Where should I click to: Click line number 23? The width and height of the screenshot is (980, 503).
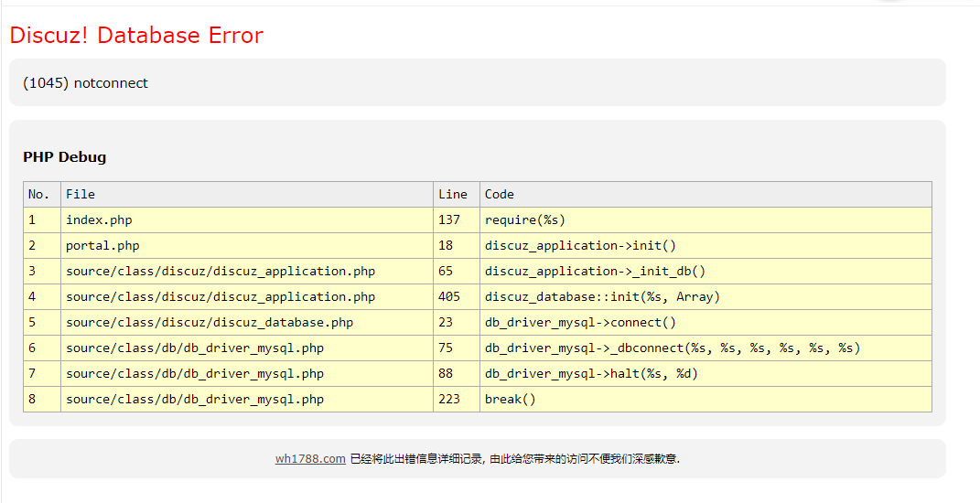(x=457, y=323)
